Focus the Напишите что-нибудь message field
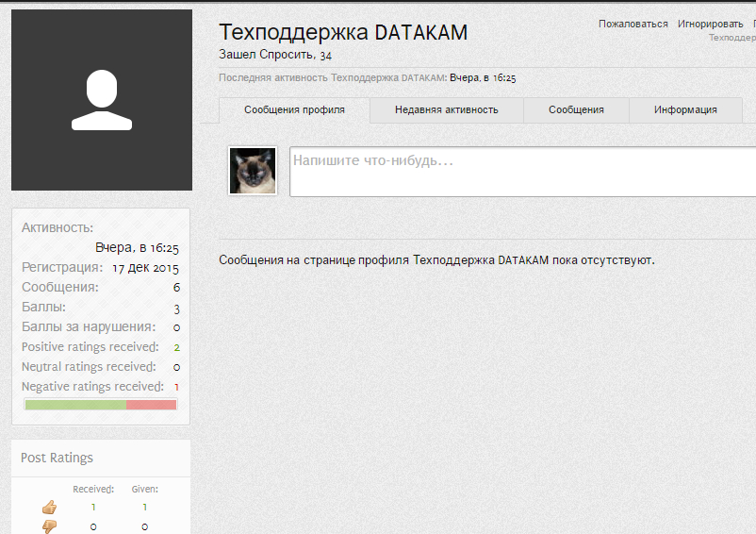This screenshot has width=756, height=534. (522, 172)
